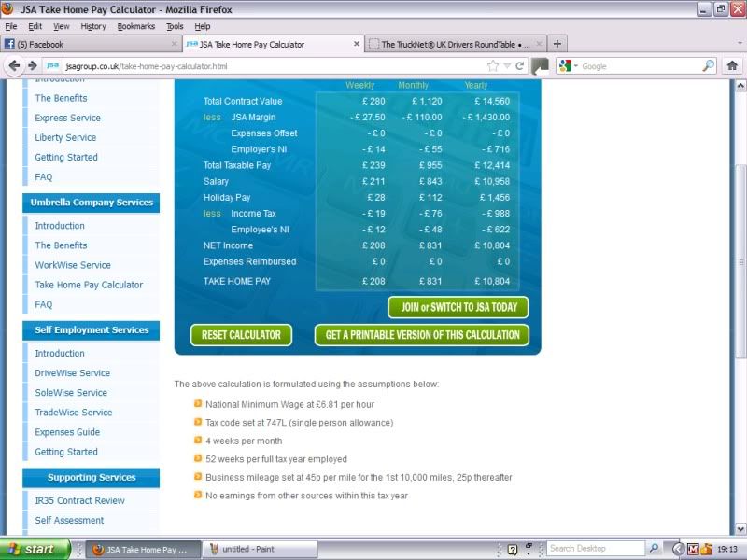This screenshot has height=560, width=747.
Task: Switch to the TruckNet UK Drivers RoundTable tab
Action: coord(455,44)
